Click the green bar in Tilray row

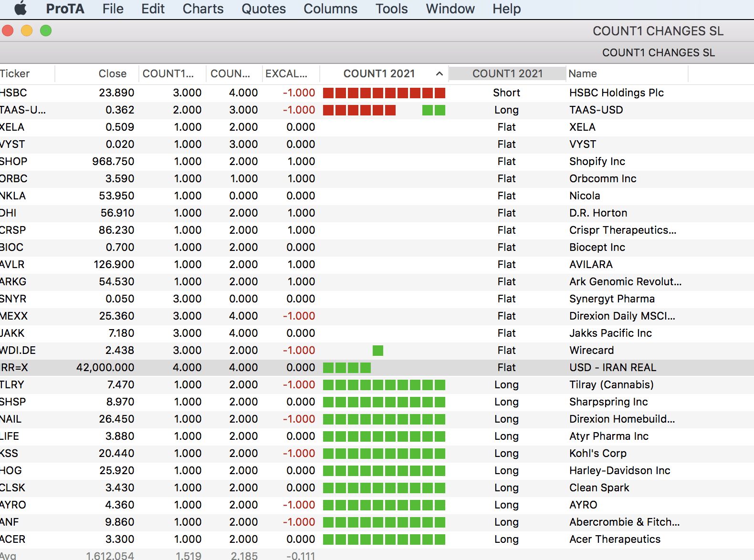click(x=384, y=385)
